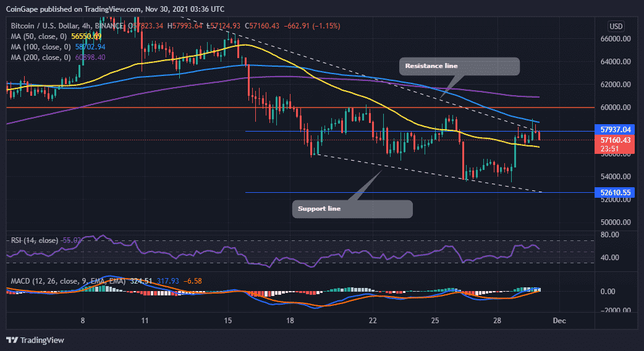The image size is (644, 351).
Task: Click the -662.91 (-1.15%) change value
Action: (311, 26)
